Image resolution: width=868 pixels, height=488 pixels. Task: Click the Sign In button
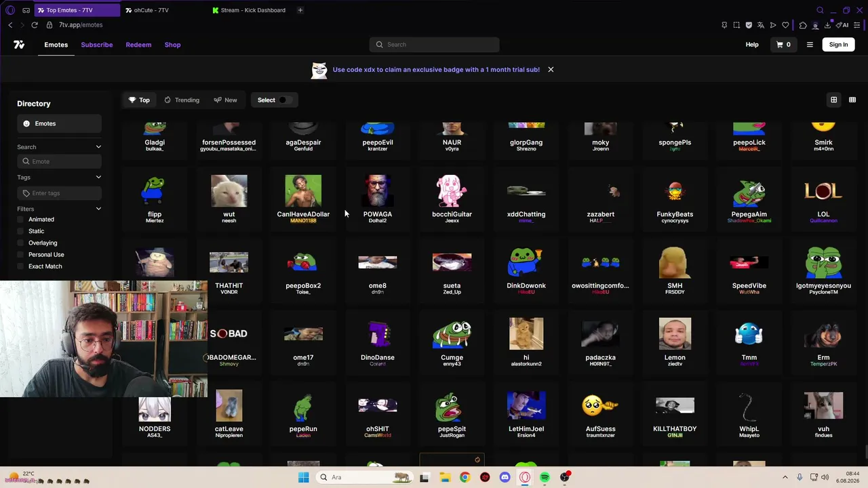pyautogui.click(x=838, y=45)
